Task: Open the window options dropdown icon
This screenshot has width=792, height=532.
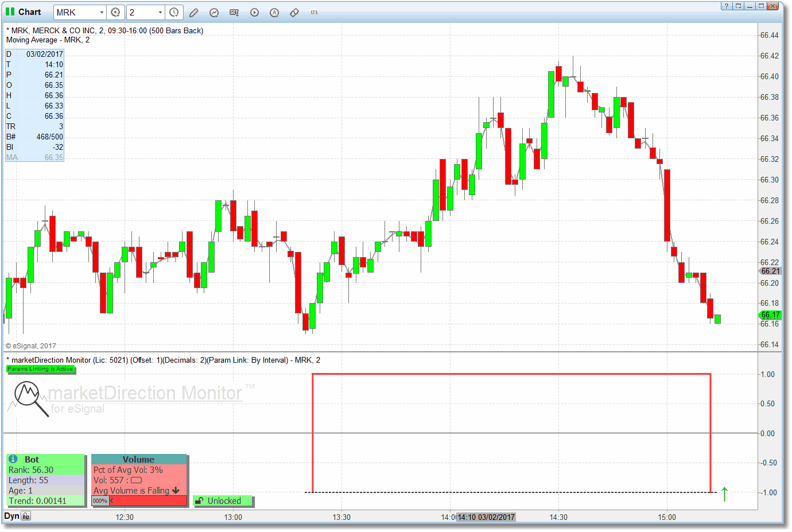Action: (x=739, y=6)
